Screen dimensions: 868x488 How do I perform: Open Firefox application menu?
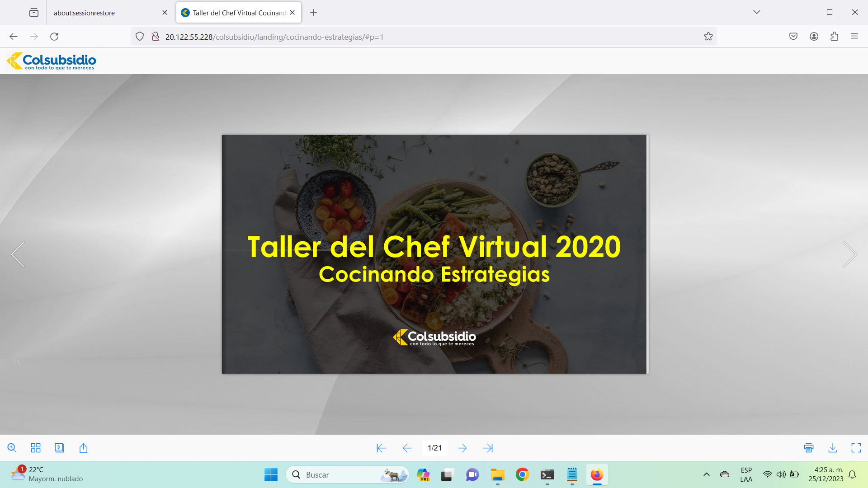tap(854, 37)
